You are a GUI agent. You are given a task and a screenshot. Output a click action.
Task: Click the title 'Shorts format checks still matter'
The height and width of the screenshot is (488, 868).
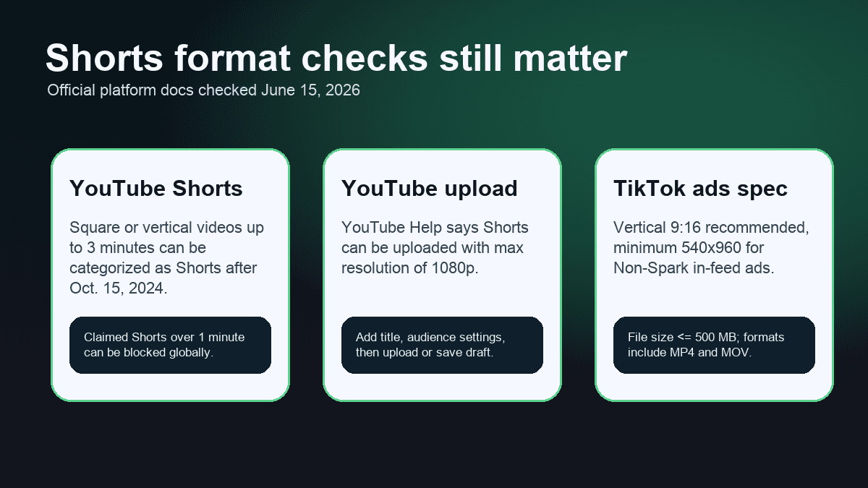(336, 58)
